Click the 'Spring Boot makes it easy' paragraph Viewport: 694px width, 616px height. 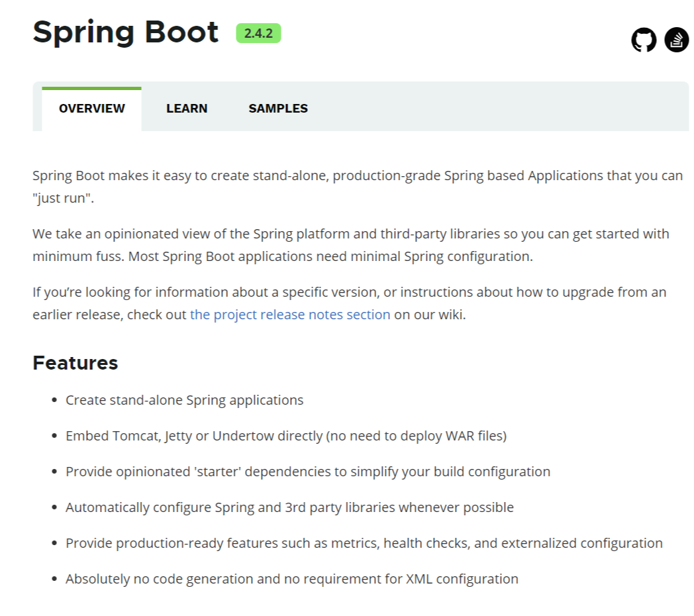pos(358,186)
